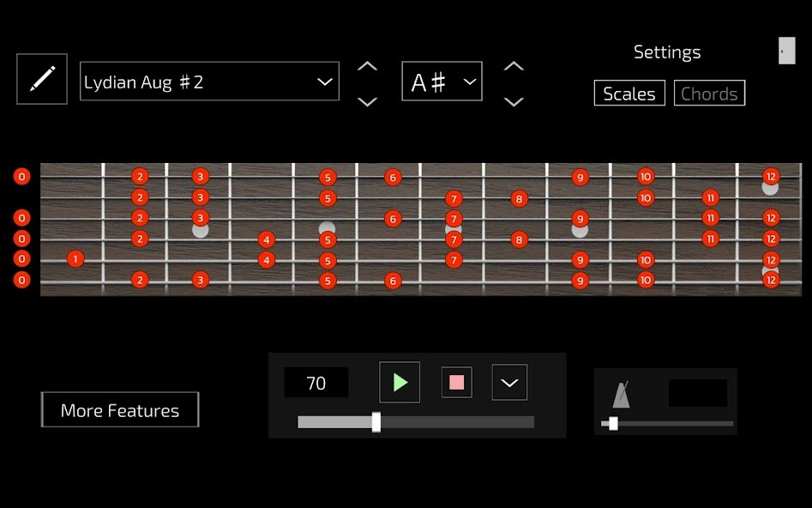
Task: Click the up arrow to change scale
Action: pyautogui.click(x=366, y=64)
